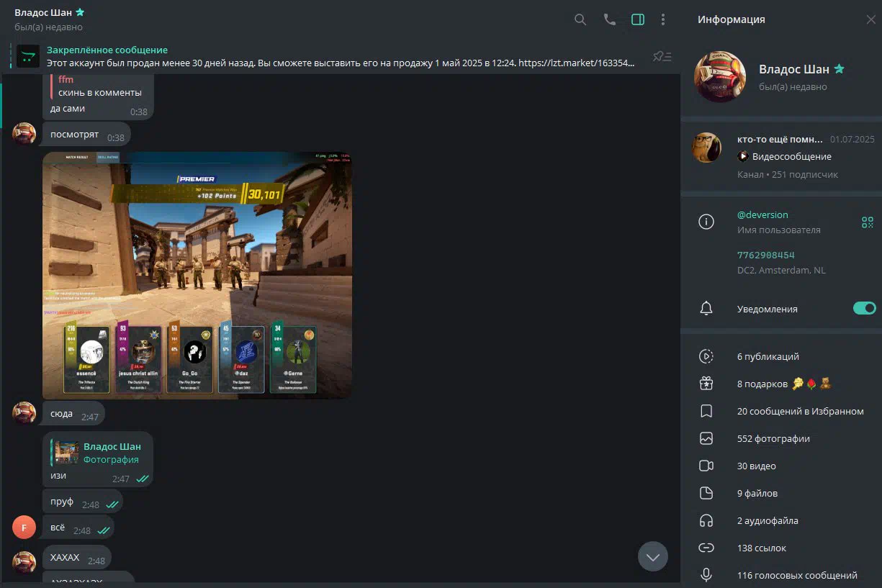Show the QR code for this profile
This screenshot has width=882, height=588.
point(867,222)
